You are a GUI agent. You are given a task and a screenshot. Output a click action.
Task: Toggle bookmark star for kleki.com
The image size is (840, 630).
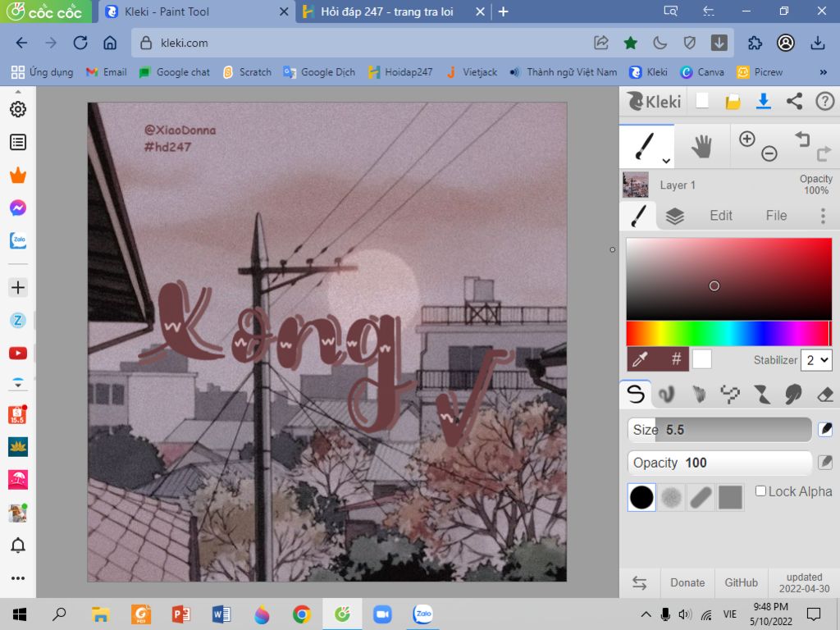(631, 43)
